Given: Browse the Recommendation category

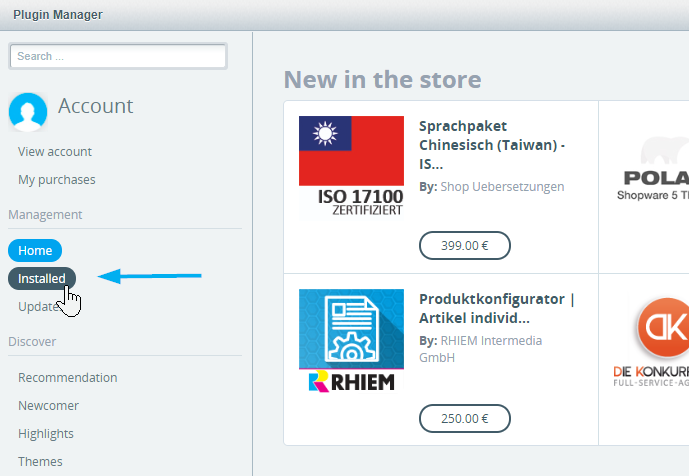Looking at the screenshot, I should (x=68, y=378).
